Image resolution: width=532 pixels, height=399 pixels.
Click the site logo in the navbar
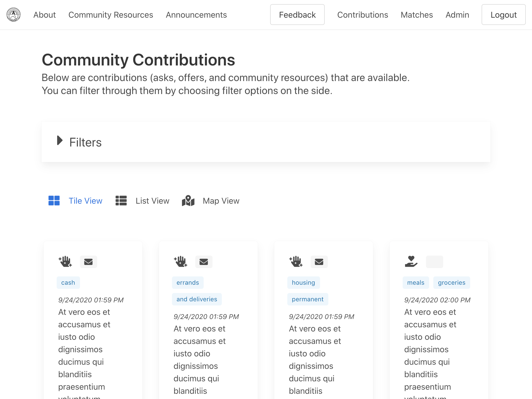point(14,15)
